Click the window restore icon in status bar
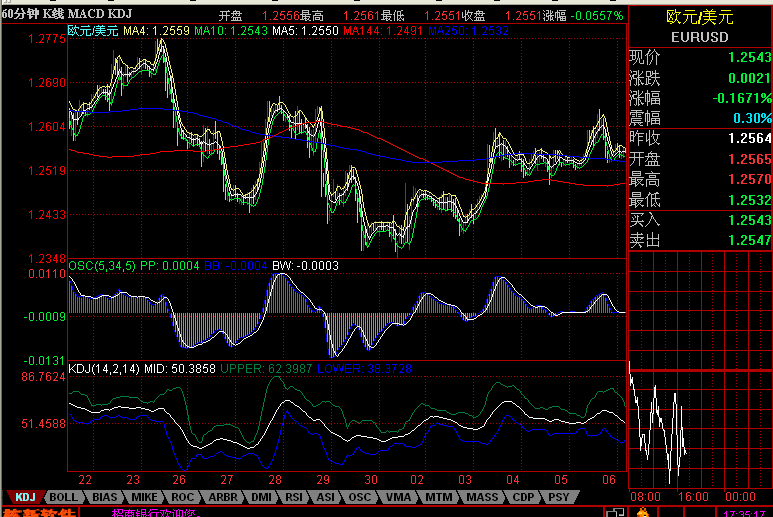 [615, 513]
